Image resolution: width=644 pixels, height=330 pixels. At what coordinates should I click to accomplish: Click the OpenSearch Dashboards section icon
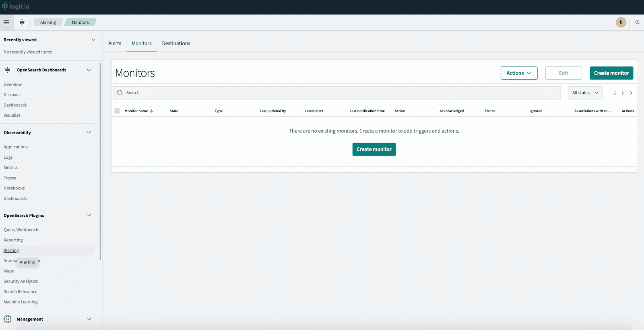8,70
